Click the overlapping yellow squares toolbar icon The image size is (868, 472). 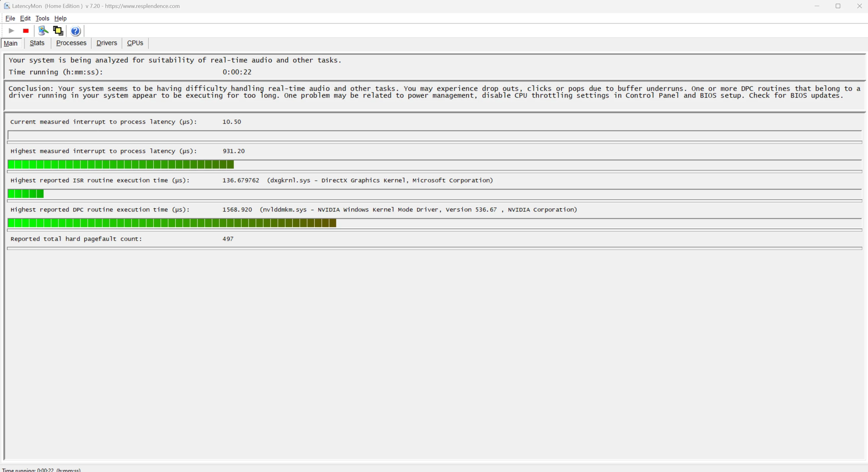[x=58, y=31]
